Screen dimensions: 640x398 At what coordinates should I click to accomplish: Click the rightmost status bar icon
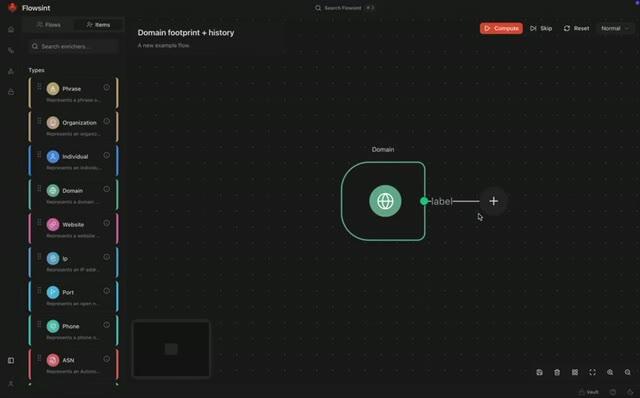[x=630, y=392]
